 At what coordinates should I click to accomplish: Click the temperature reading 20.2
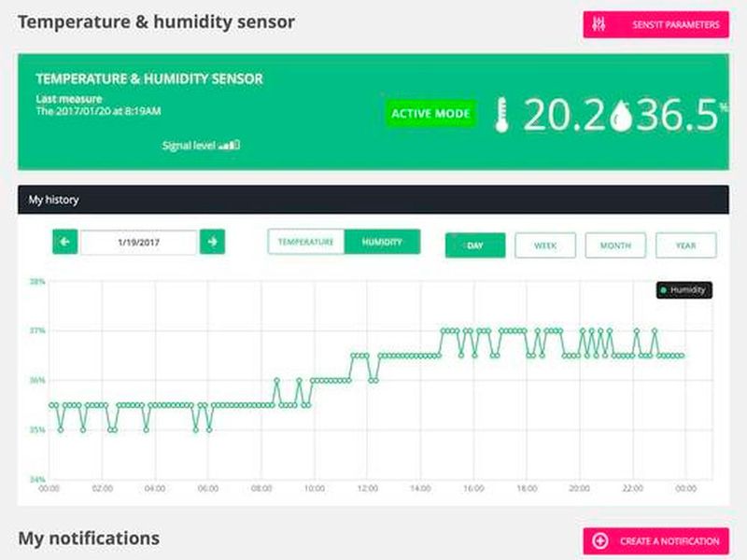565,115
